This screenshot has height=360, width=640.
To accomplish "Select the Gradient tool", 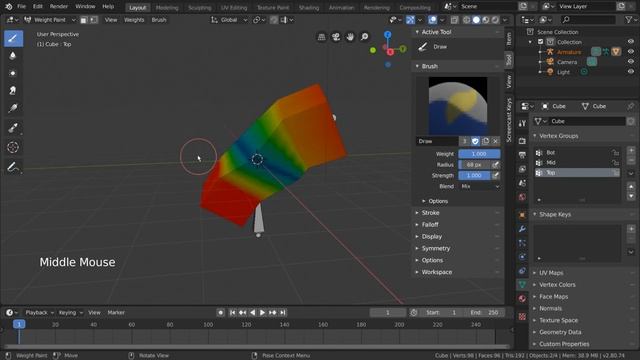I will tap(13, 108).
